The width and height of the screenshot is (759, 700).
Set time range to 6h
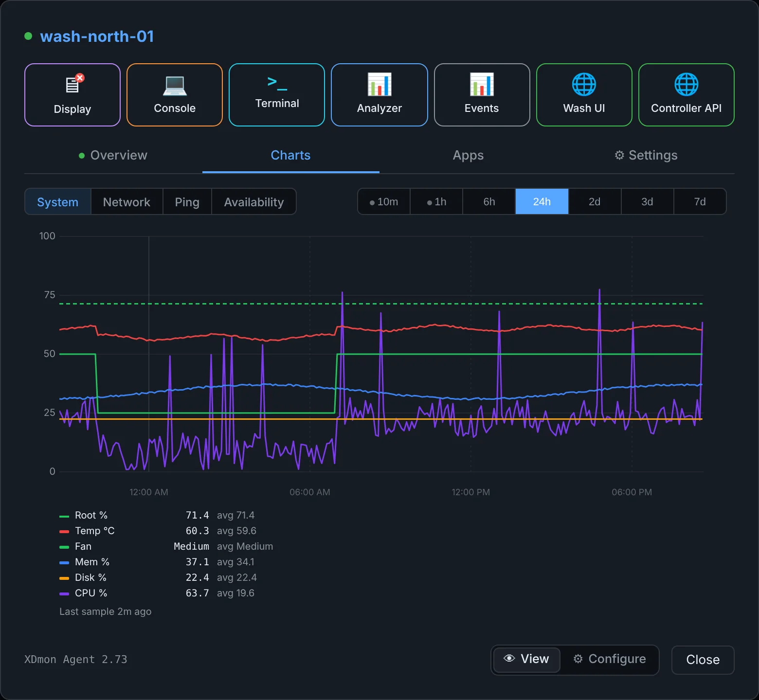tap(489, 201)
